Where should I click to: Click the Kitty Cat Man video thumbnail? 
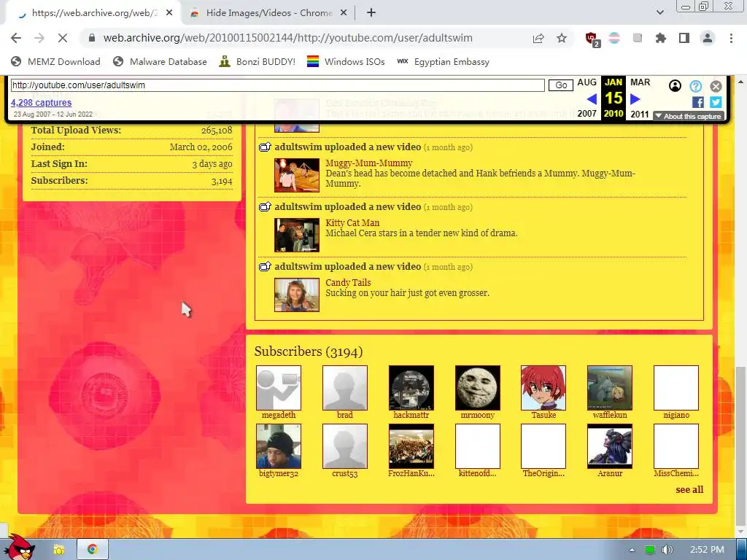click(x=297, y=236)
